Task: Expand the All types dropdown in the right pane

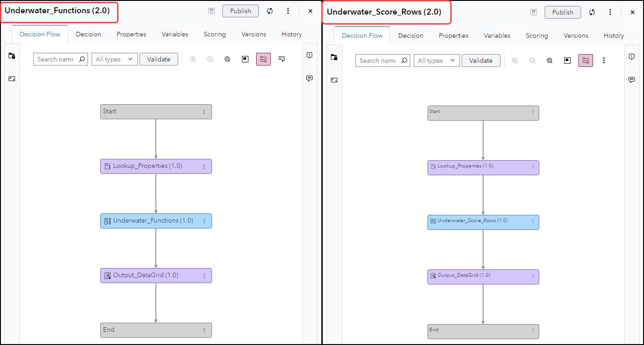Action: (x=436, y=60)
